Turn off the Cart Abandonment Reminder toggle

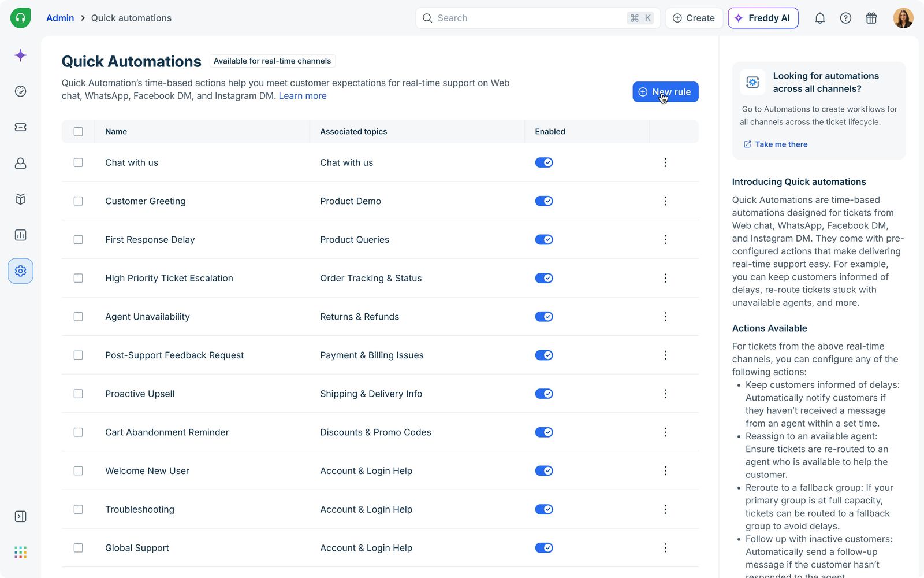[x=544, y=432]
